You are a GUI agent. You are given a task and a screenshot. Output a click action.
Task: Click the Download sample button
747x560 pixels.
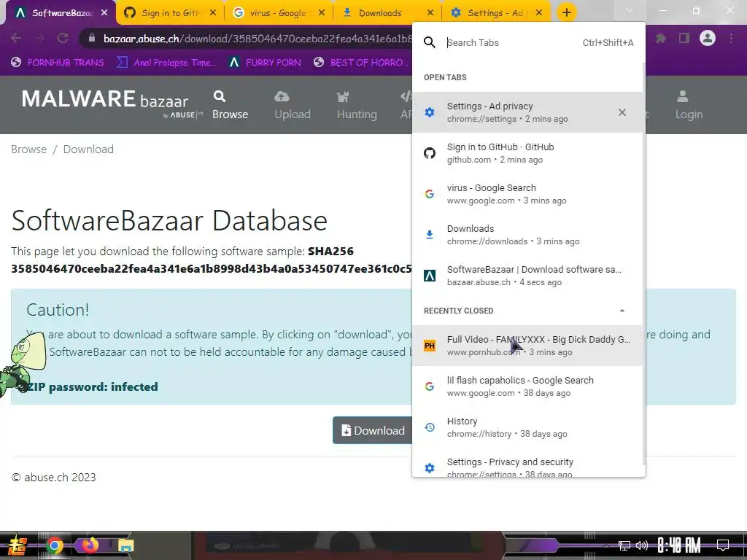pos(373,430)
